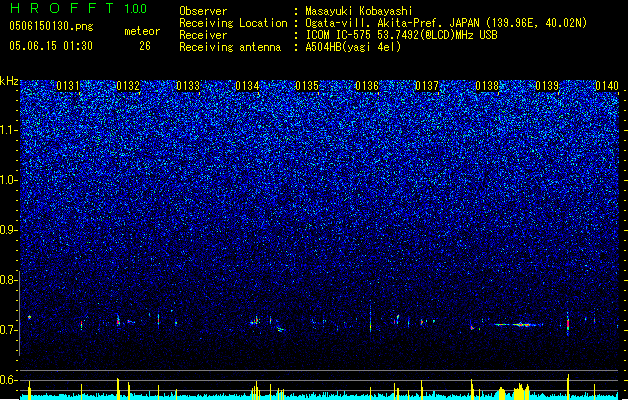Click the 0.6 kHz axis label
The width and height of the screenshot is (629, 400).
[x=9, y=380]
